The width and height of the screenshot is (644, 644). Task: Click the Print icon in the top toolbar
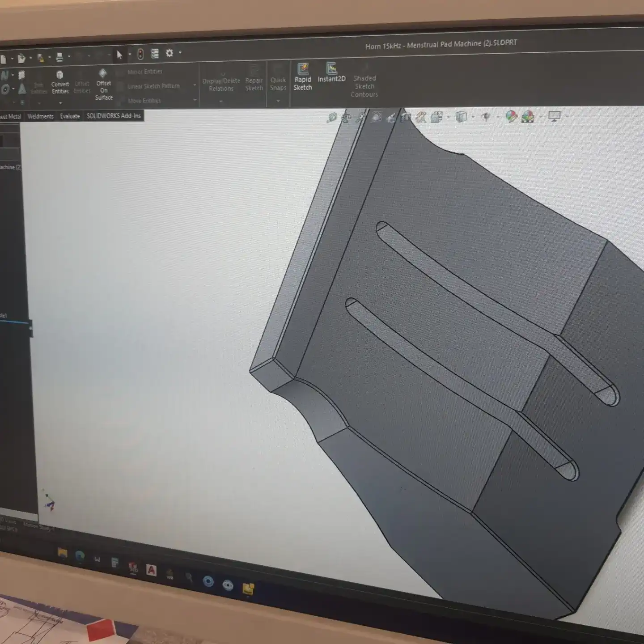(x=59, y=57)
